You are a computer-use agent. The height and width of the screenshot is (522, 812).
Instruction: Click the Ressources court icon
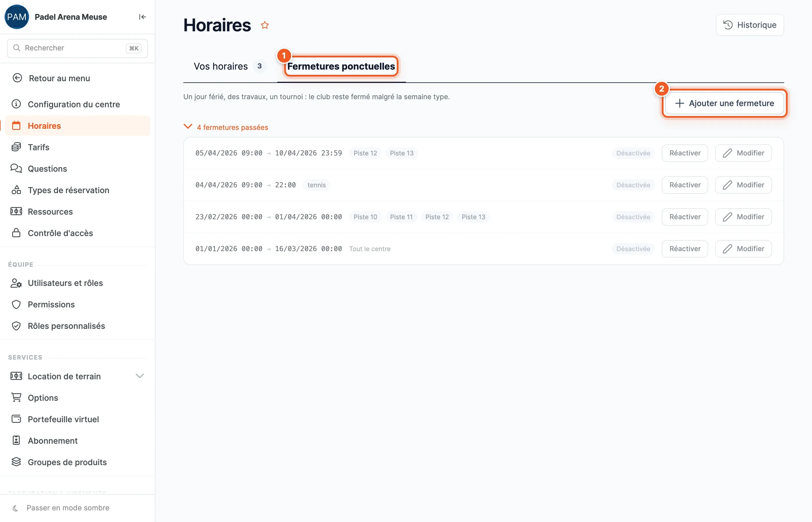(16, 211)
